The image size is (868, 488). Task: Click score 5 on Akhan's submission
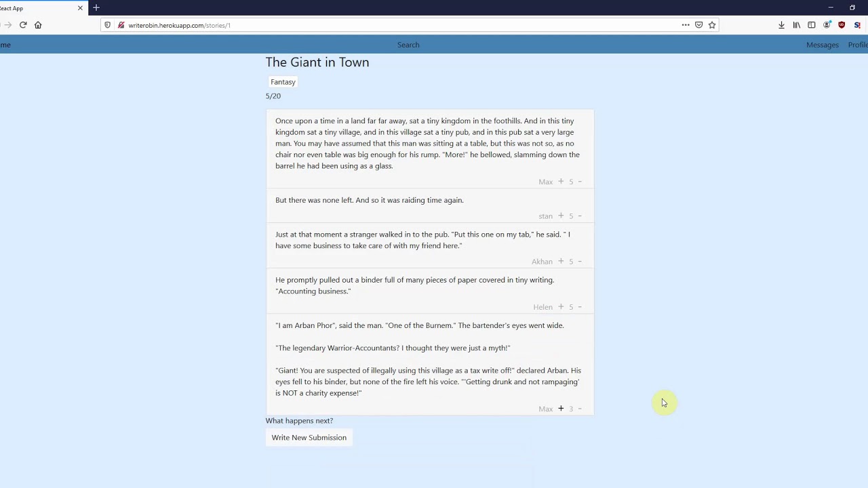[571, 262]
